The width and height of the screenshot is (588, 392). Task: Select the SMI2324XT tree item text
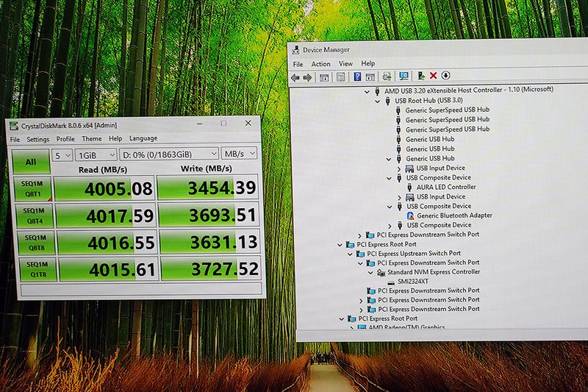coord(413,282)
